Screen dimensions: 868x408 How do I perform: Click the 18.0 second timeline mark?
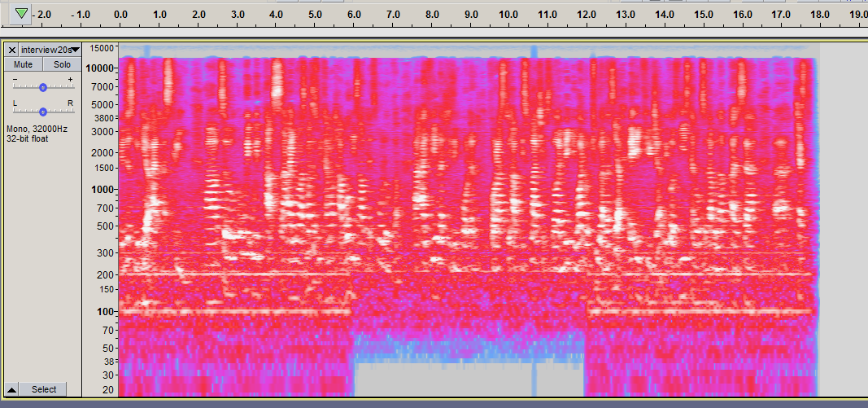click(819, 15)
